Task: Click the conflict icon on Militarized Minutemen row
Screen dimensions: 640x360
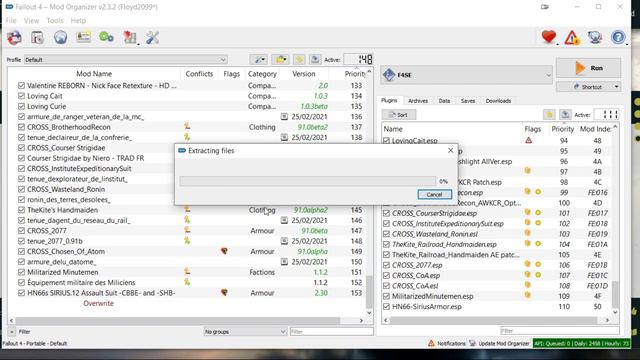Action: click(x=187, y=272)
